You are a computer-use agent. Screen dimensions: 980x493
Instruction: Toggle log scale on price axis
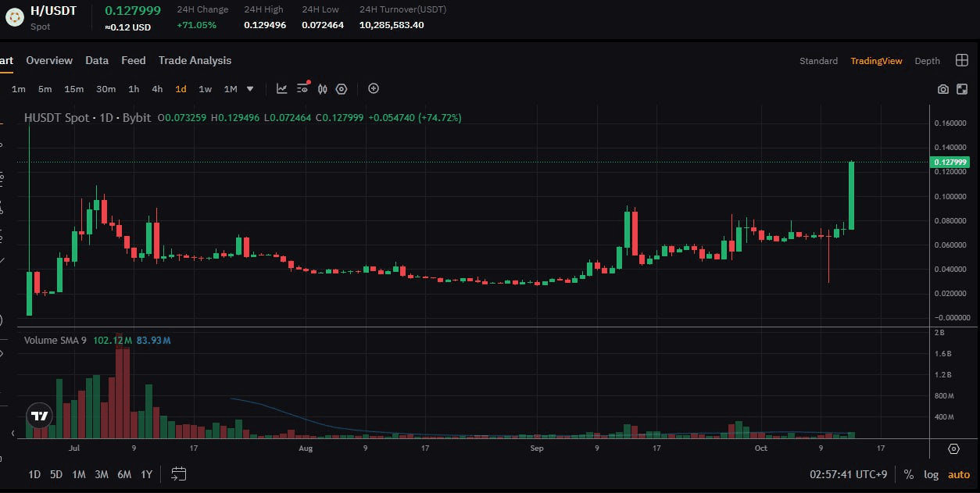[x=931, y=474]
